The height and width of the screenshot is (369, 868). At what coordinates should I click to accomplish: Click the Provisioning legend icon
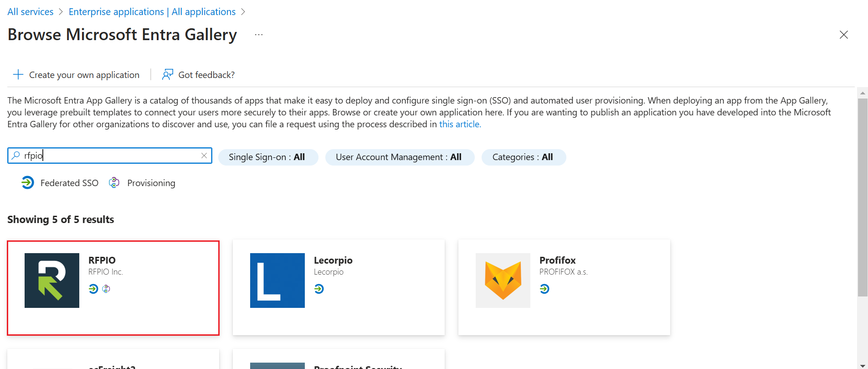pos(114,183)
